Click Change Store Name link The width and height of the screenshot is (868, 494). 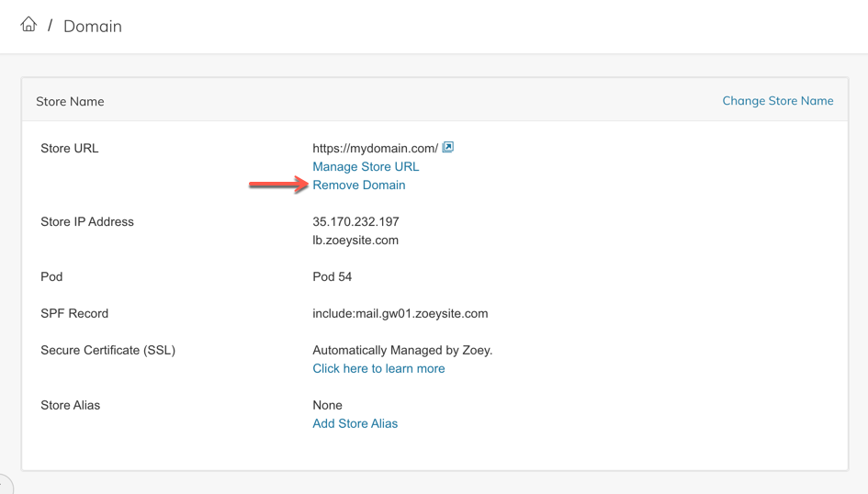(778, 101)
